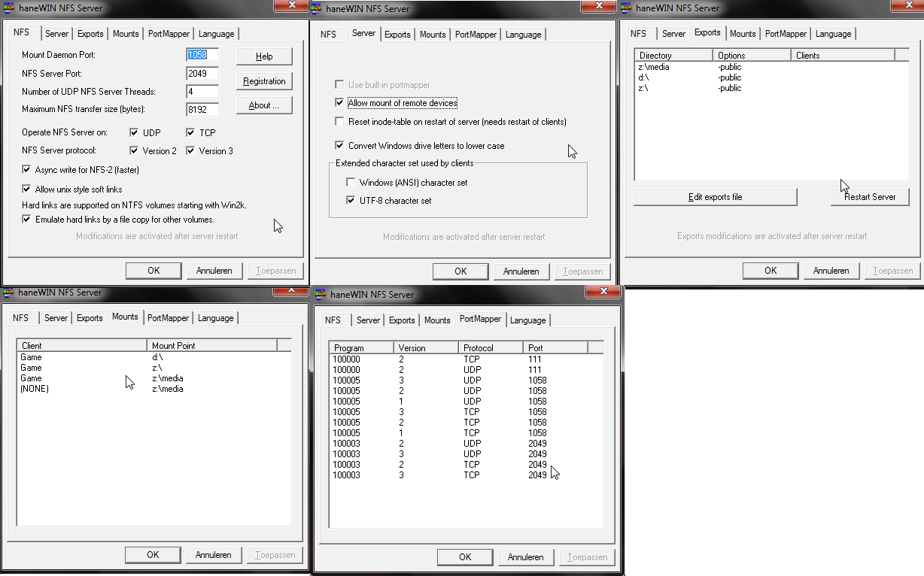Click the Directory column header in the Exports list
The height and width of the screenshot is (576, 924).
[673, 56]
